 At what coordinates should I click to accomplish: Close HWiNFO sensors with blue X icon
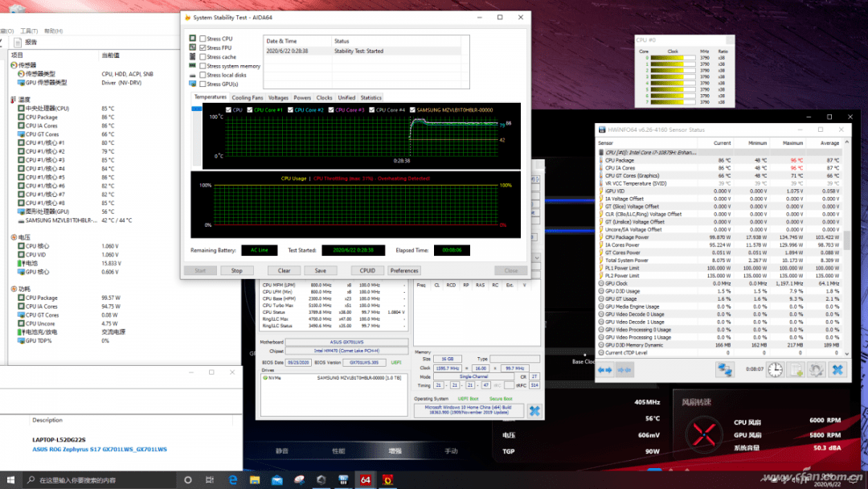(837, 369)
